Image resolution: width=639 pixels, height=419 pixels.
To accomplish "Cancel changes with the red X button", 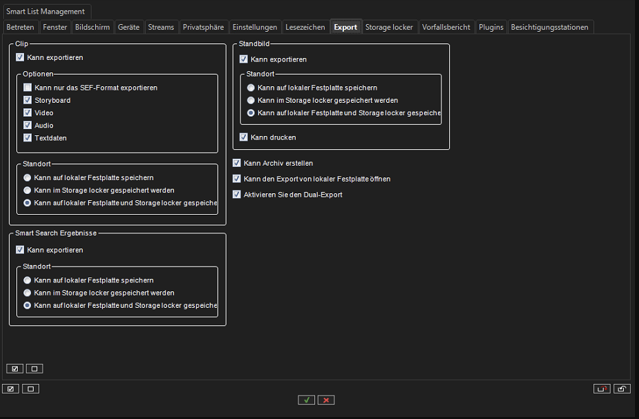I will click(x=326, y=400).
